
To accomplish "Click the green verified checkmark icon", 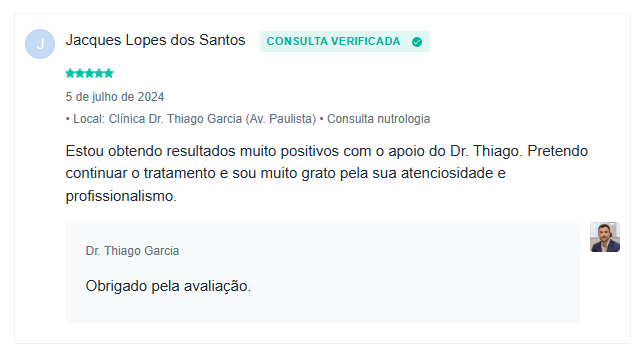I will pyautogui.click(x=417, y=42).
